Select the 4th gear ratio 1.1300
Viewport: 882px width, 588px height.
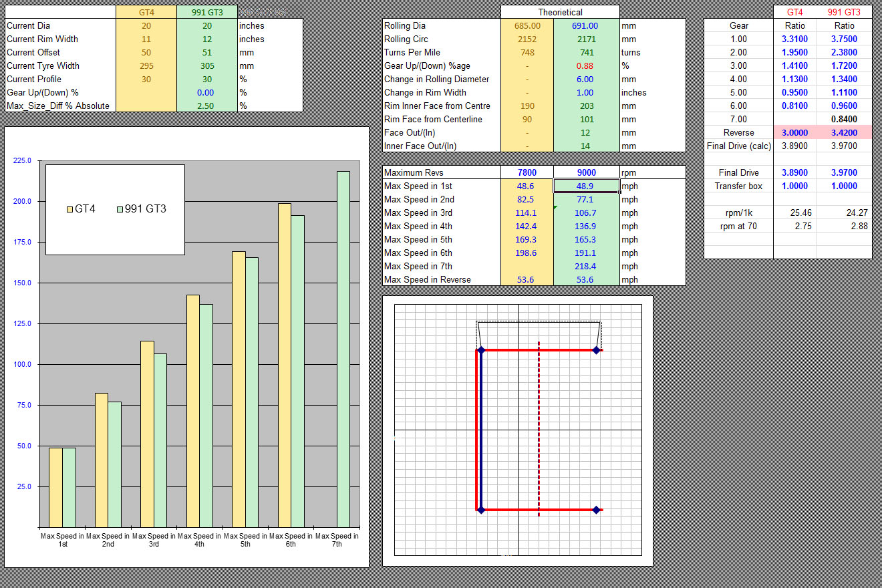tap(795, 80)
